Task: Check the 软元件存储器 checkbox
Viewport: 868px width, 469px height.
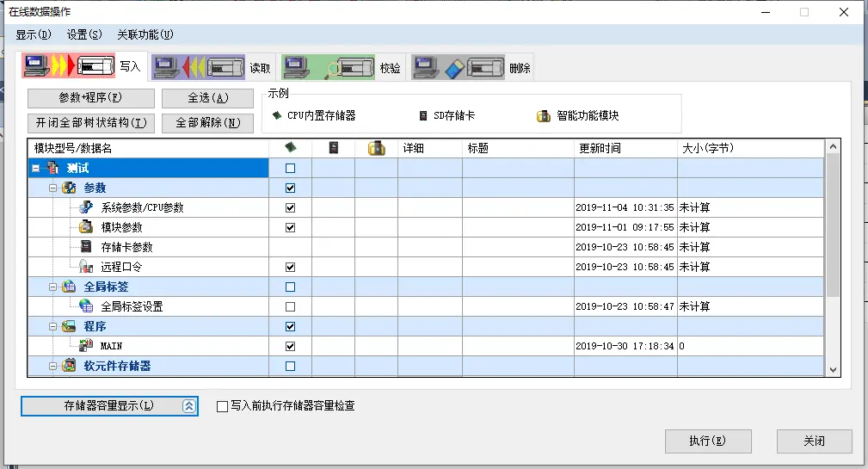Action: click(x=290, y=367)
